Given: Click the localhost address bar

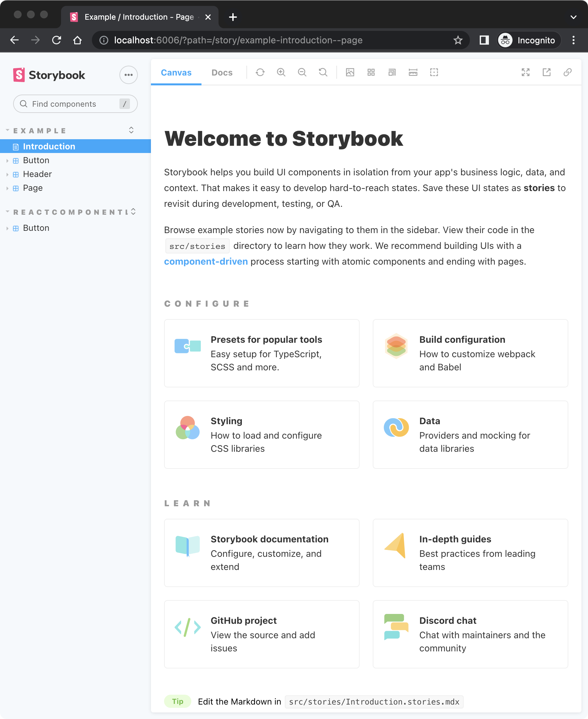Looking at the screenshot, I should [281, 40].
